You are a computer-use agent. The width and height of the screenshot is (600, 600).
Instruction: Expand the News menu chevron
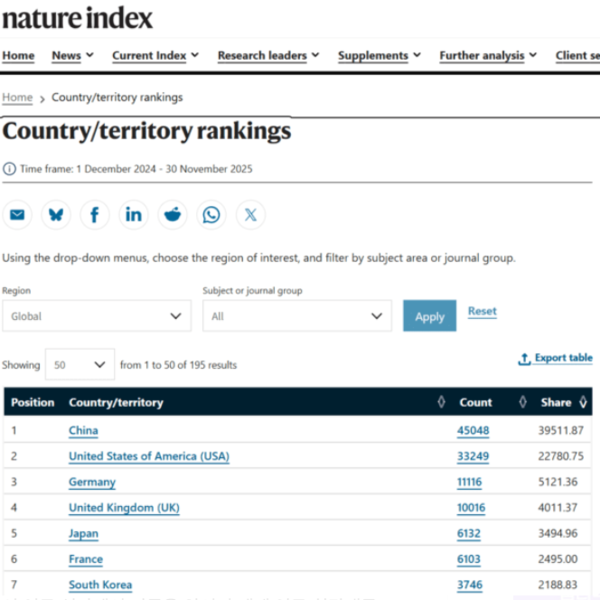coord(90,55)
